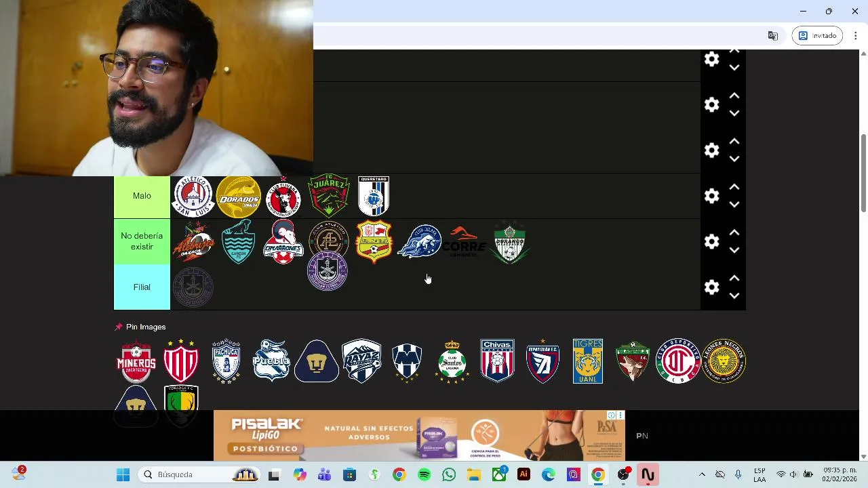Pick the Monterrey Rayados logo
Screen dimensions: 868x488
tap(407, 361)
